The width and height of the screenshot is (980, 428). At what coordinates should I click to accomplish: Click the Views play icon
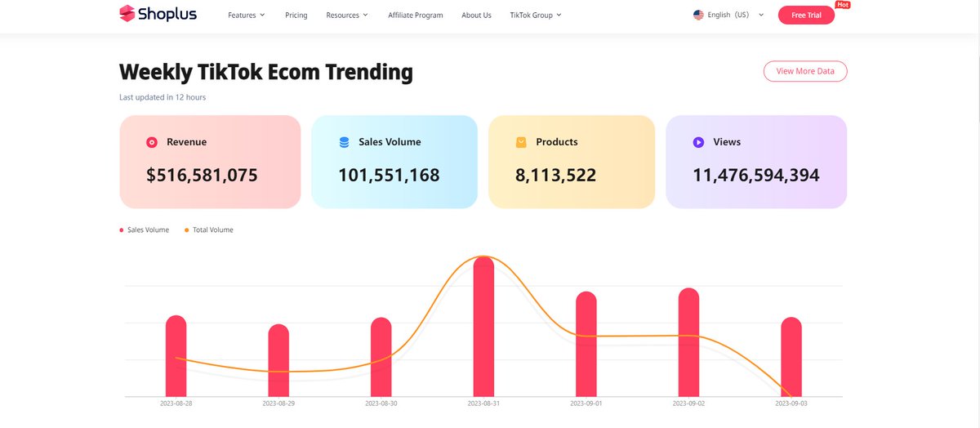click(698, 142)
